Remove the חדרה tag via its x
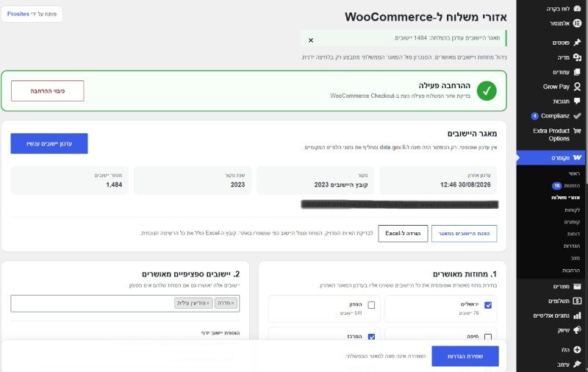This screenshot has height=372, width=588. point(232,303)
